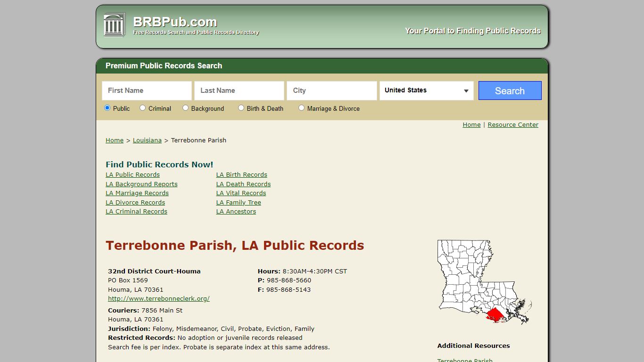Select the Public radio option

pyautogui.click(x=107, y=108)
